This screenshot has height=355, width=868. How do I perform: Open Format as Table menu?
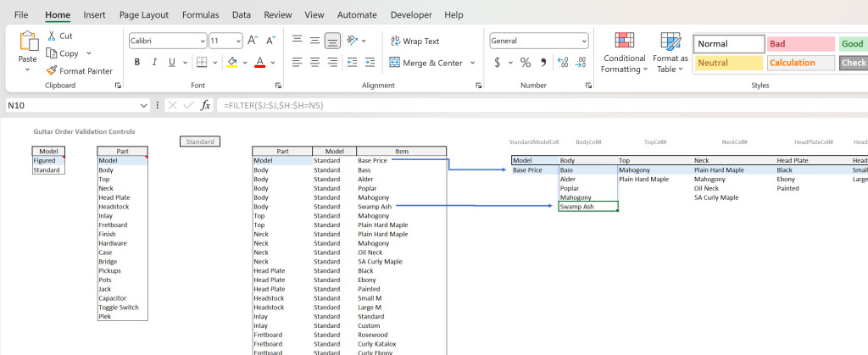[x=670, y=53]
